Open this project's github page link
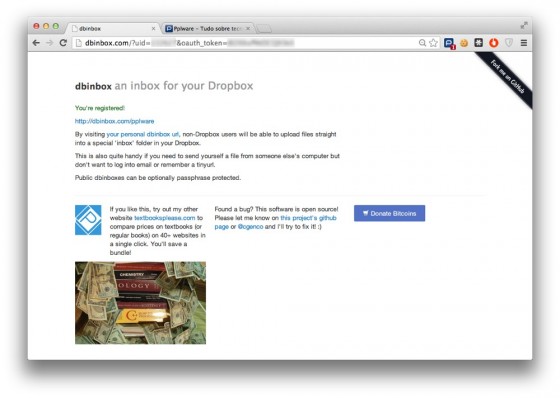 tap(275, 222)
